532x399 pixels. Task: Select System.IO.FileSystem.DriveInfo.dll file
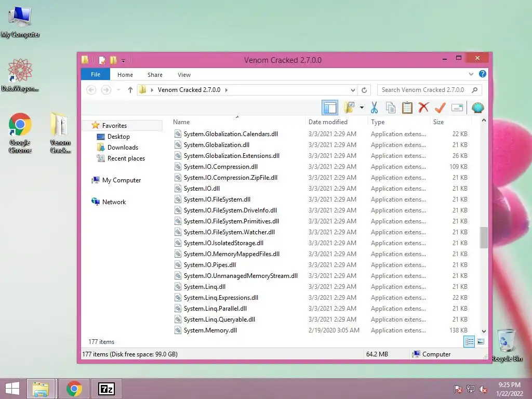[x=230, y=210]
